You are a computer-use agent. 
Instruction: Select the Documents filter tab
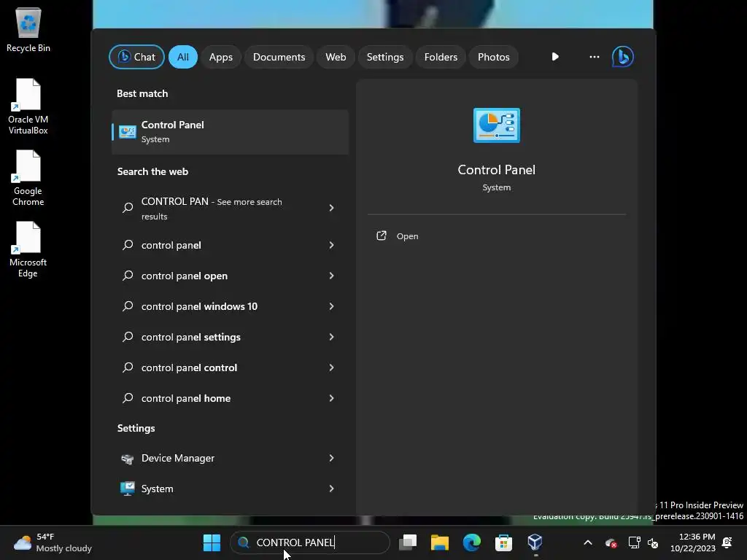(279, 57)
